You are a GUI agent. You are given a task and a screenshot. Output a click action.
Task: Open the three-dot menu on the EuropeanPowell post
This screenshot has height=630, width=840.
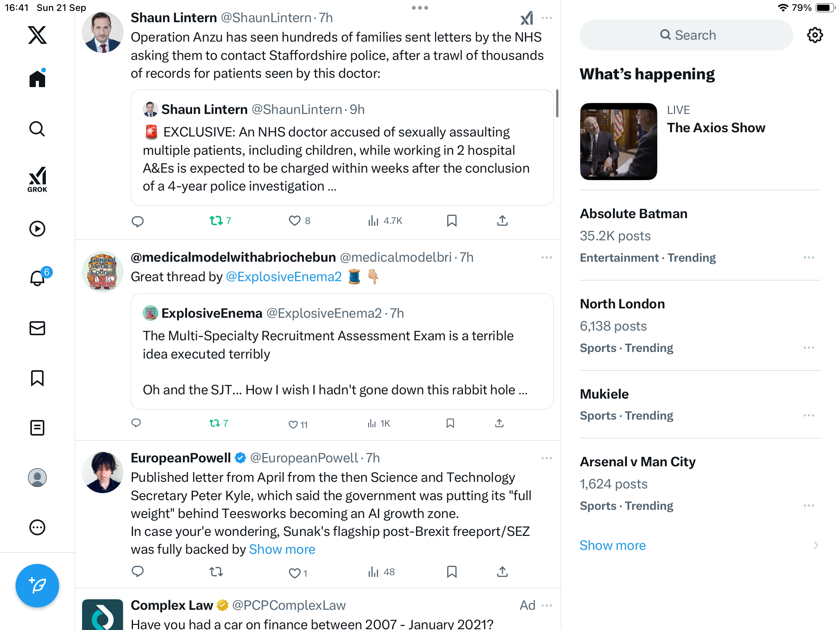546,458
